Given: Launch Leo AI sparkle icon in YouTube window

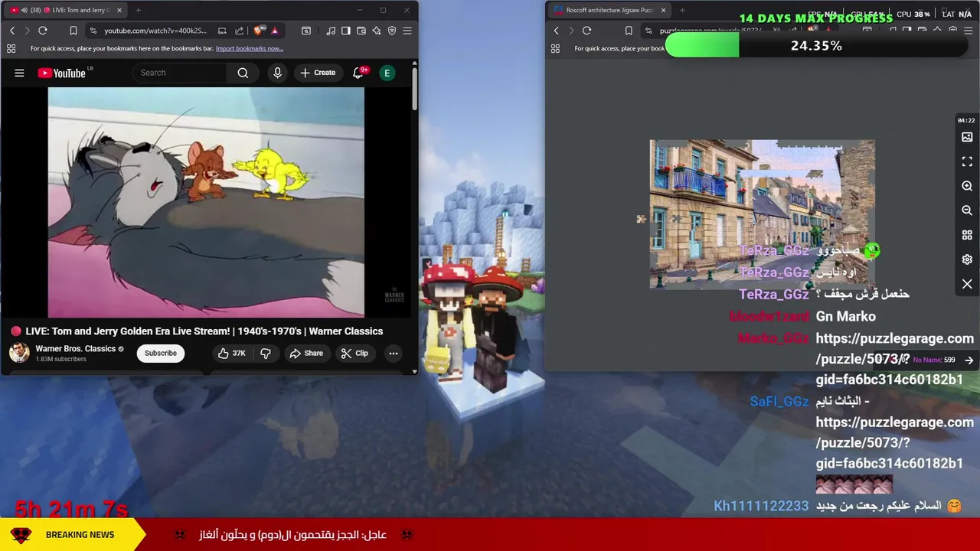Looking at the screenshot, I should pyautogui.click(x=377, y=31).
